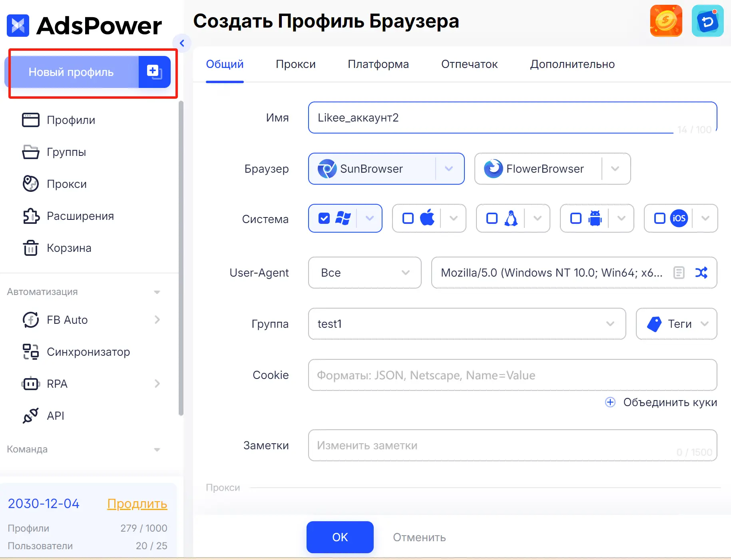This screenshot has height=560, width=731.
Task: Tick the Android system checkbox
Action: [x=576, y=218]
